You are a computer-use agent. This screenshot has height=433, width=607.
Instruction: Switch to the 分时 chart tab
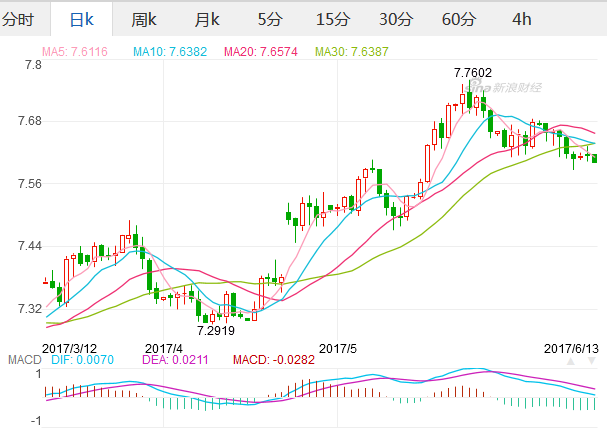tap(17, 19)
